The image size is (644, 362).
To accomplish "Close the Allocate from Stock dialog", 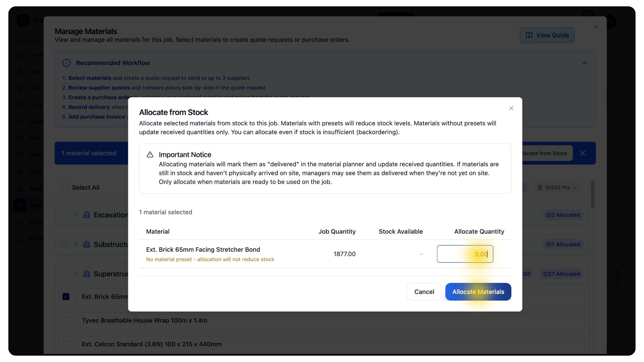I will coord(511,108).
